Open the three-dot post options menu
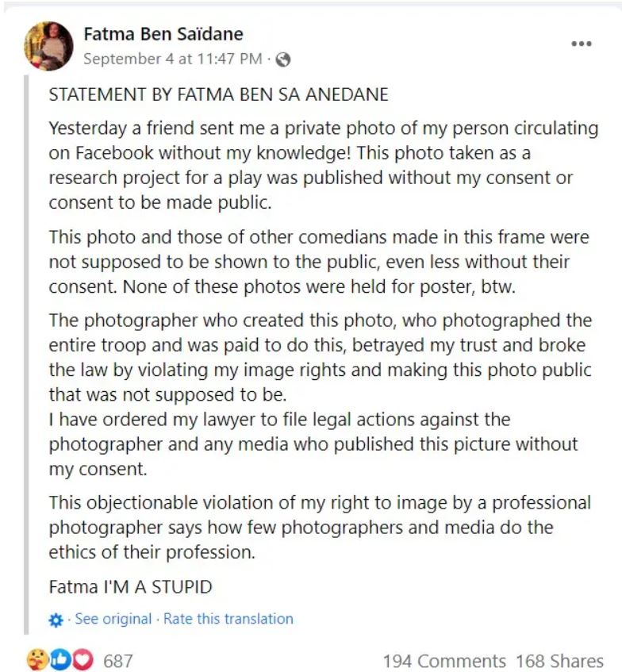The height and width of the screenshot is (672, 622). pyautogui.click(x=582, y=44)
